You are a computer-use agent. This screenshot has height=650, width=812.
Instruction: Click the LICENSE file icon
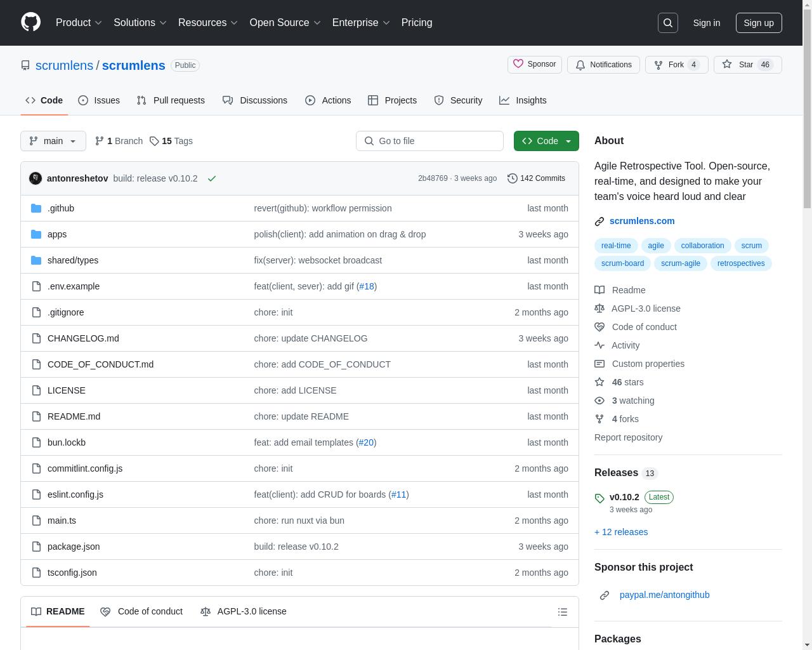(x=36, y=390)
